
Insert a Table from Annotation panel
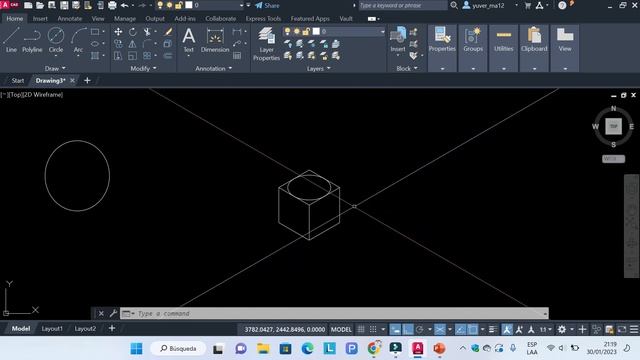point(237,56)
